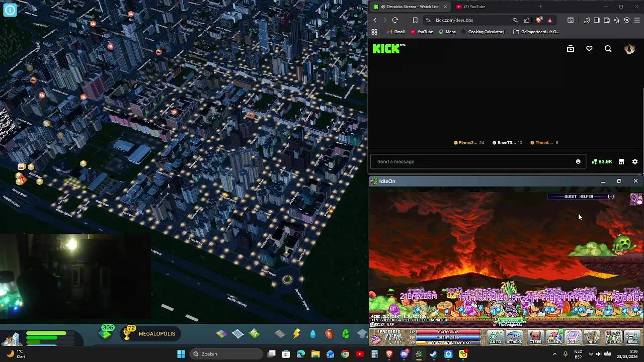This screenshot has height=362, width=644.
Task: Open MAP in IdleOn
Action: pyautogui.click(x=592, y=338)
